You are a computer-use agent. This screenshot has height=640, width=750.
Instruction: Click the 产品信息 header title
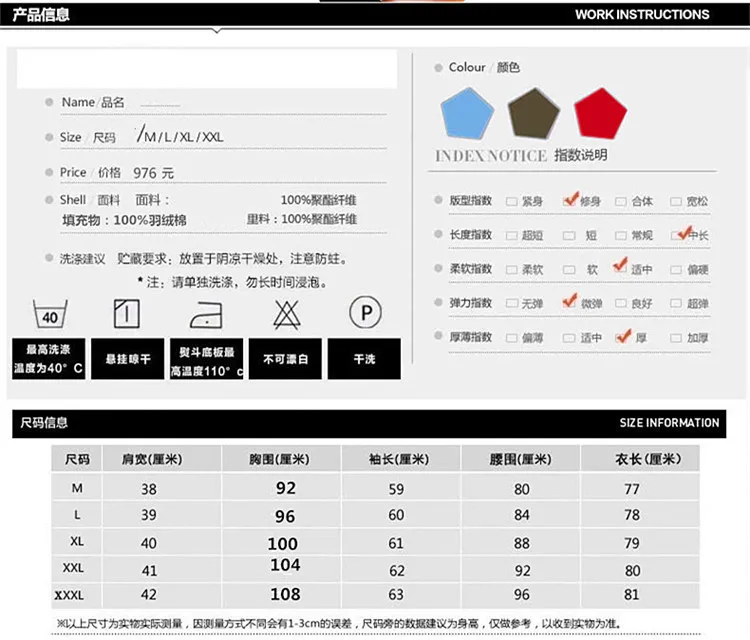pyautogui.click(x=41, y=15)
